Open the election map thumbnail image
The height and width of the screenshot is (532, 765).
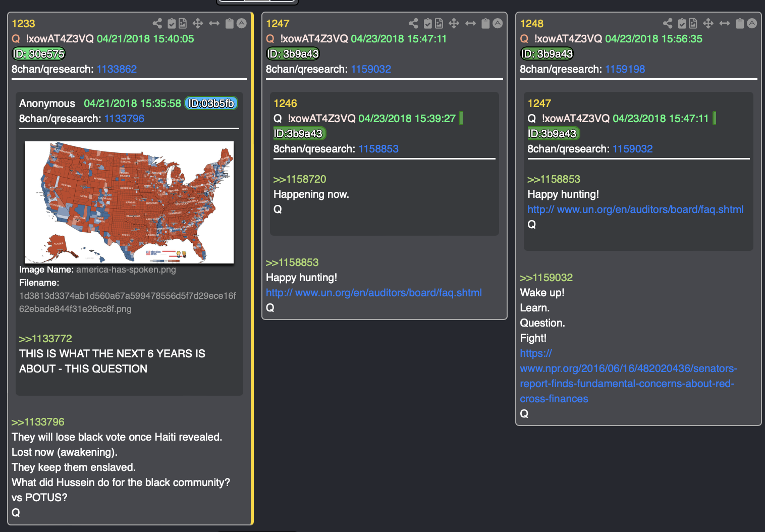[129, 202]
